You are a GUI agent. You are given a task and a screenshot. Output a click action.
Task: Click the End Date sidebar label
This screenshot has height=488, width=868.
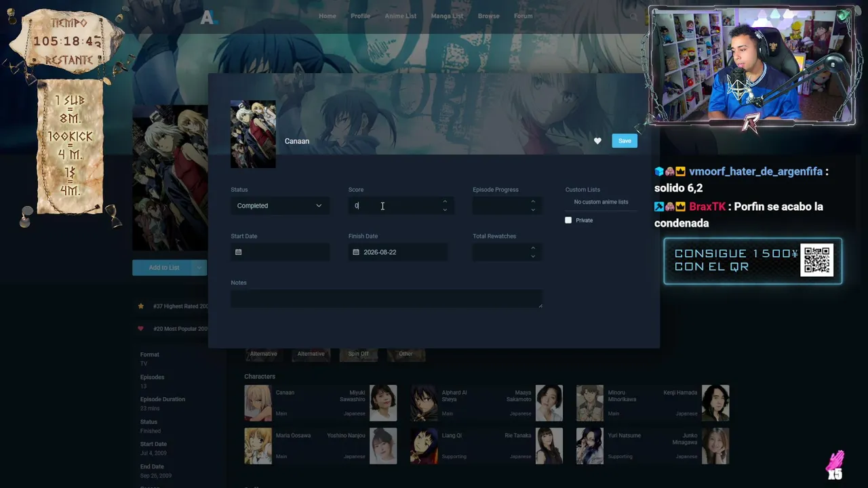click(152, 466)
